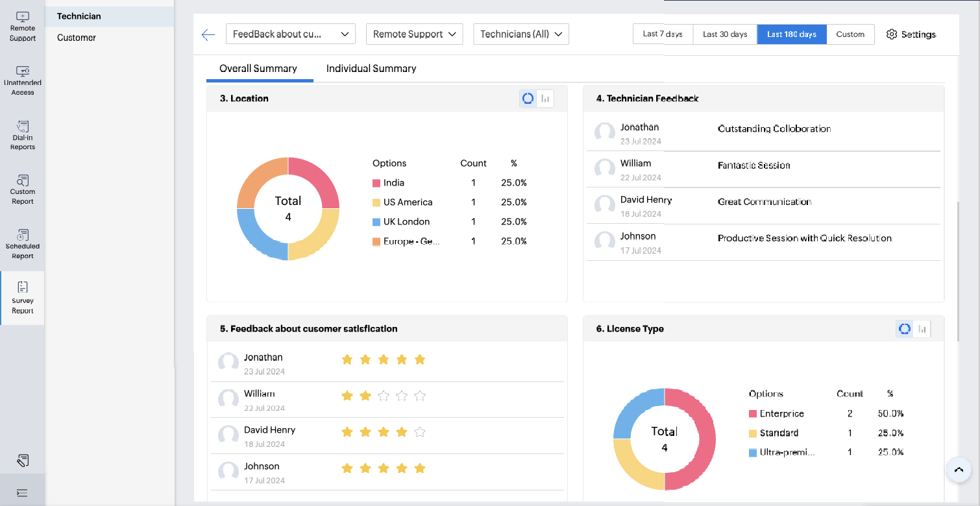Image resolution: width=980 pixels, height=506 pixels.
Task: Filter by Last 30 days
Action: click(724, 34)
